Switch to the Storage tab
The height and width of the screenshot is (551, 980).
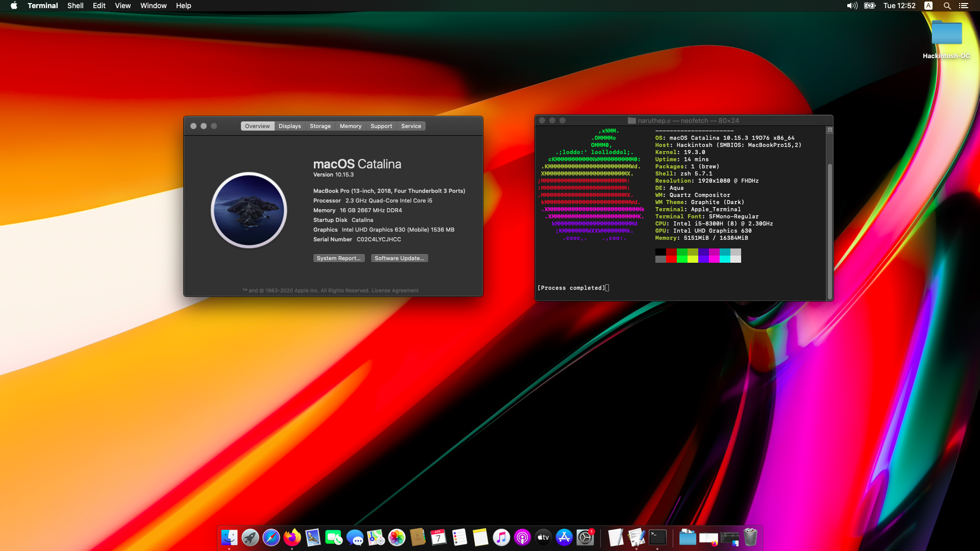321,126
